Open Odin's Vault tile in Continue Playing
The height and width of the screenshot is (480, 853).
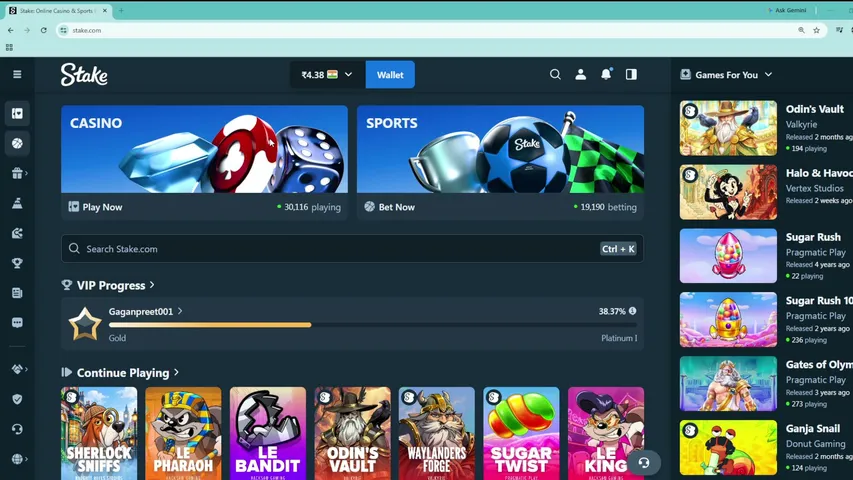point(353,433)
